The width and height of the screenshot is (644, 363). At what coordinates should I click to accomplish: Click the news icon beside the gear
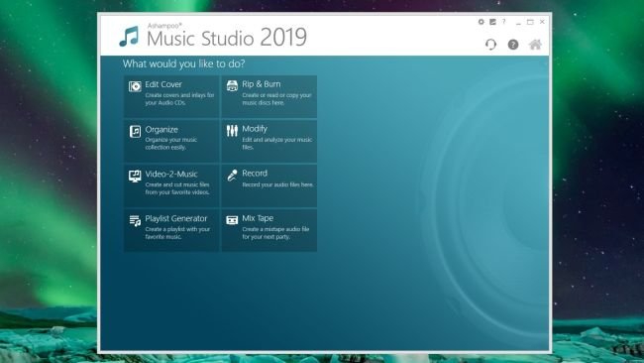coord(492,22)
